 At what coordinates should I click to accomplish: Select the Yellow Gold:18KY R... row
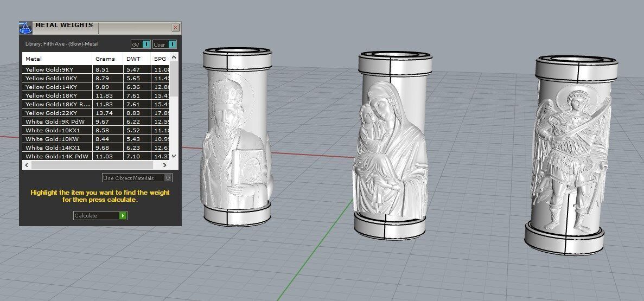(95, 104)
